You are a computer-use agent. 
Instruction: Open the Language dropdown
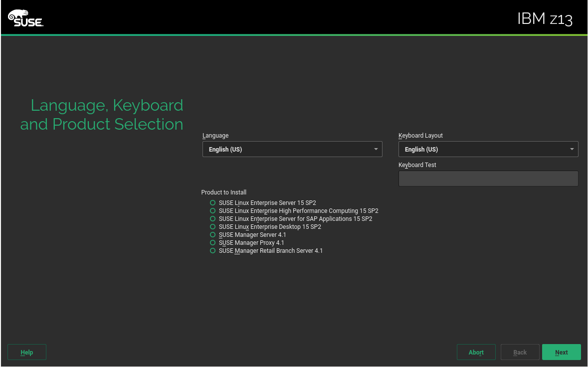click(292, 149)
